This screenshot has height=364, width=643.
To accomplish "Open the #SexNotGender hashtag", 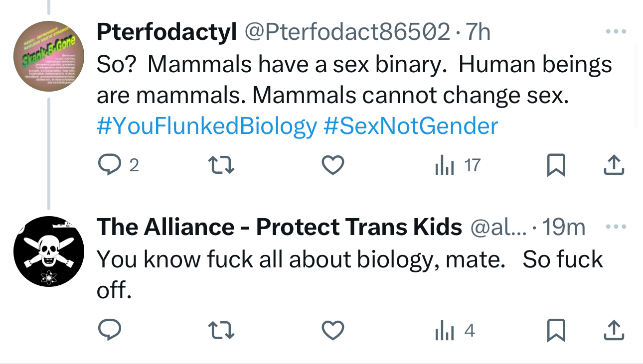I will [x=410, y=126].
